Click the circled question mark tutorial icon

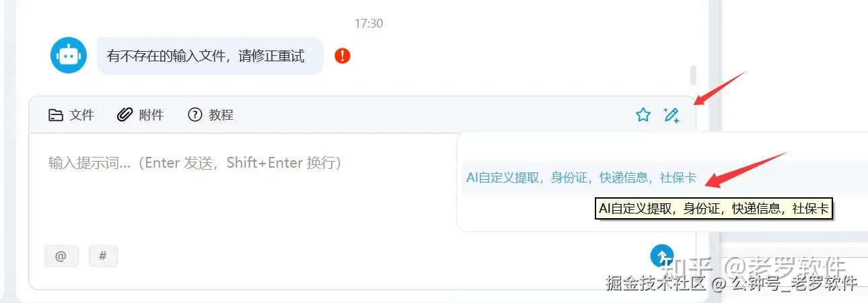195,115
